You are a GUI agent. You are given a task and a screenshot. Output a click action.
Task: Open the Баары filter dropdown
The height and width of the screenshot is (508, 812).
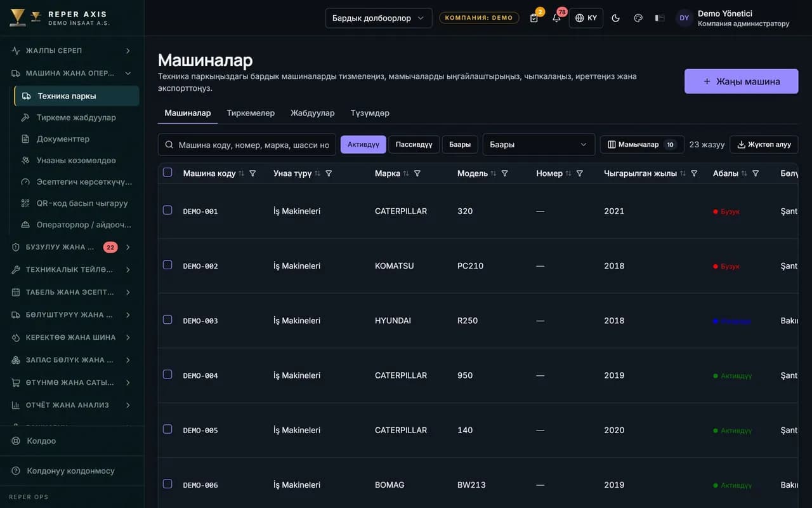pyautogui.click(x=539, y=145)
